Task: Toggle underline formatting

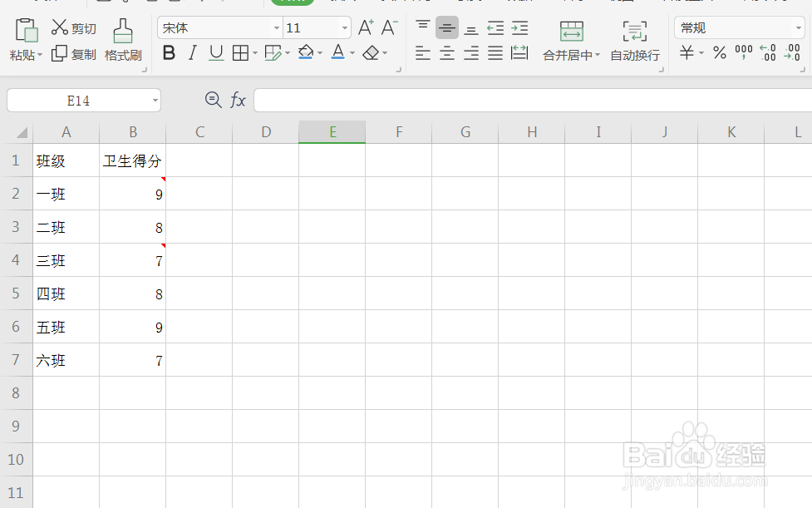Action: pos(216,53)
